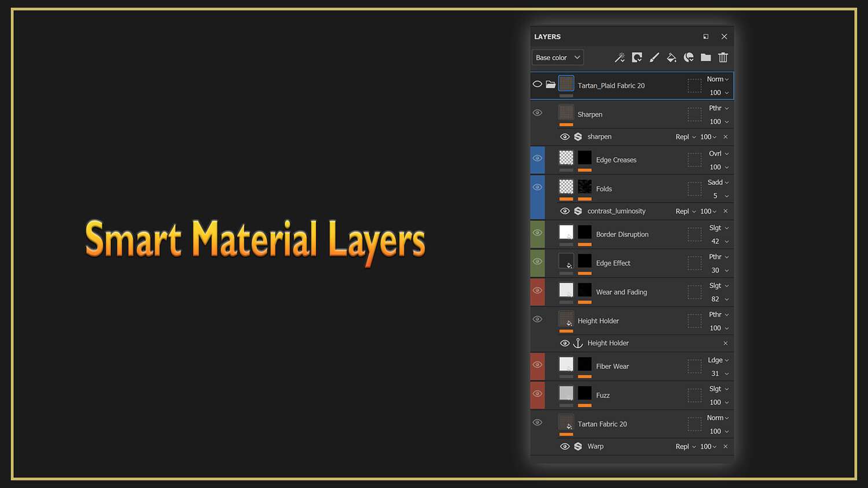Add a paint layer with brush icon
The height and width of the screenshot is (488, 868).
pos(654,57)
